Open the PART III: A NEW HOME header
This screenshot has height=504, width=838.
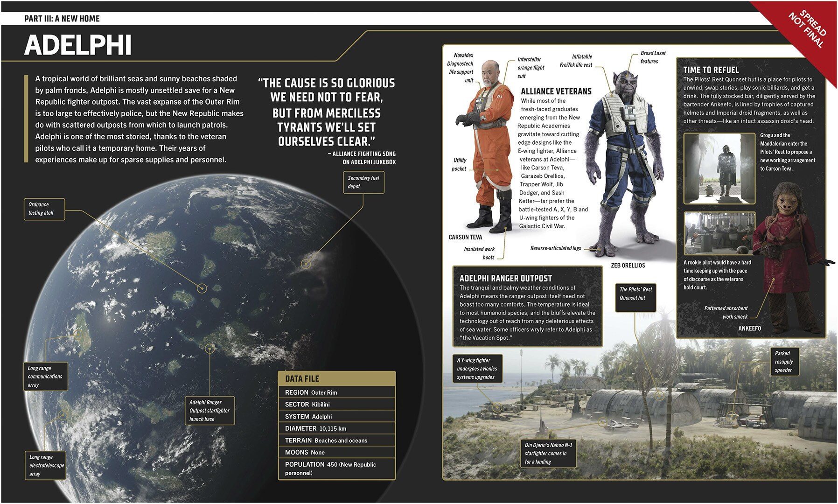[x=62, y=18]
